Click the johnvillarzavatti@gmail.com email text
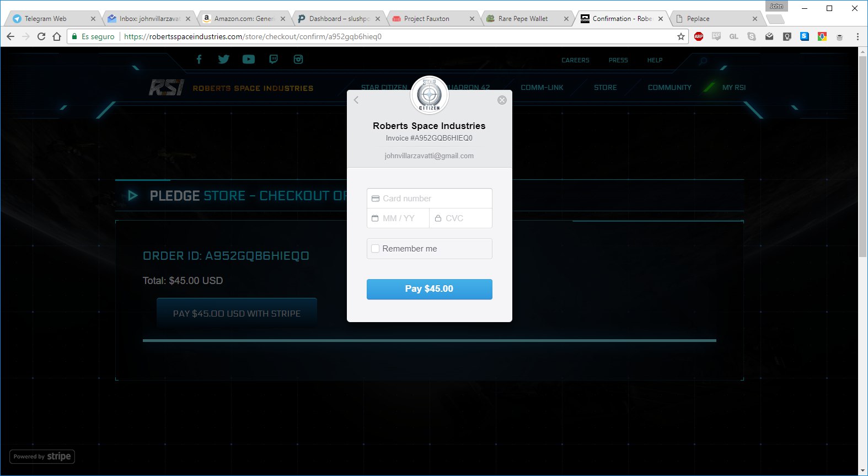This screenshot has width=868, height=476. coord(429,156)
